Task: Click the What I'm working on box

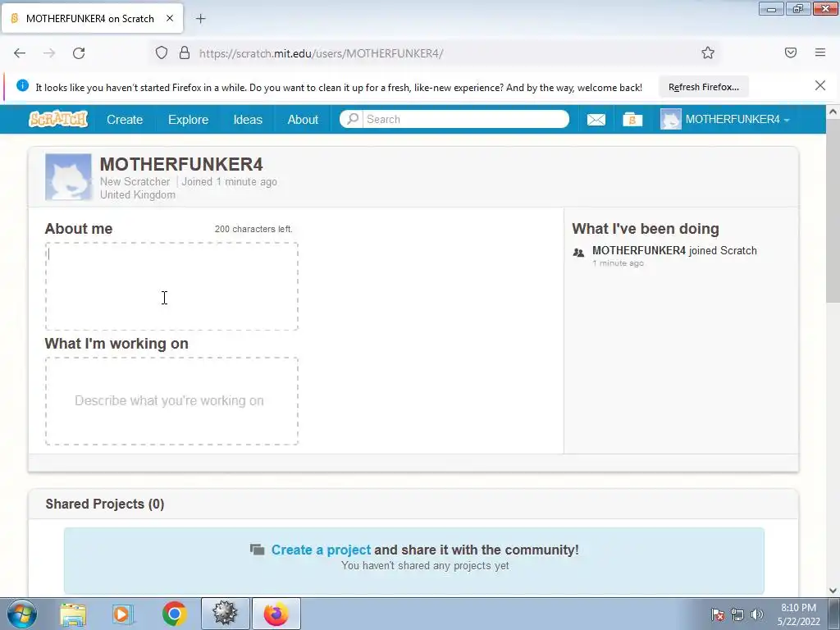Action: [x=171, y=400]
